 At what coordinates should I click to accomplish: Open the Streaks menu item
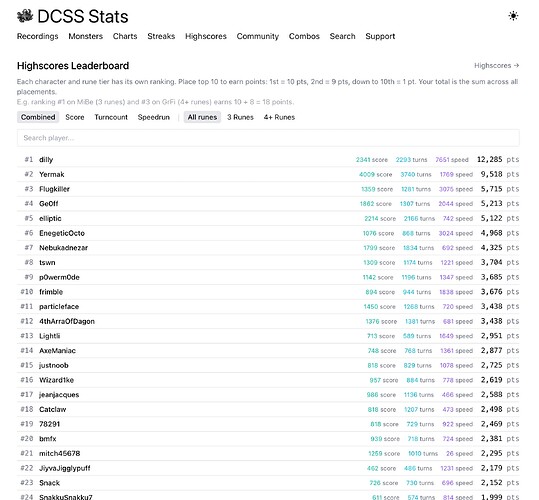[x=161, y=36]
